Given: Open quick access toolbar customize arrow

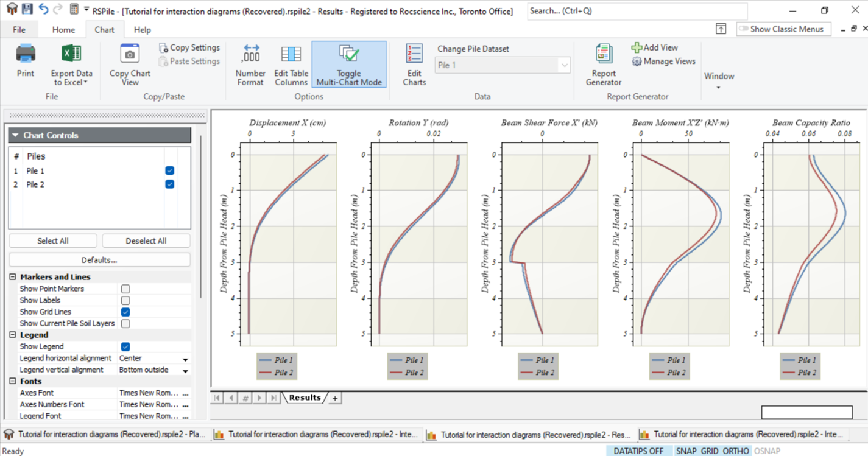Looking at the screenshot, I should (x=86, y=9).
